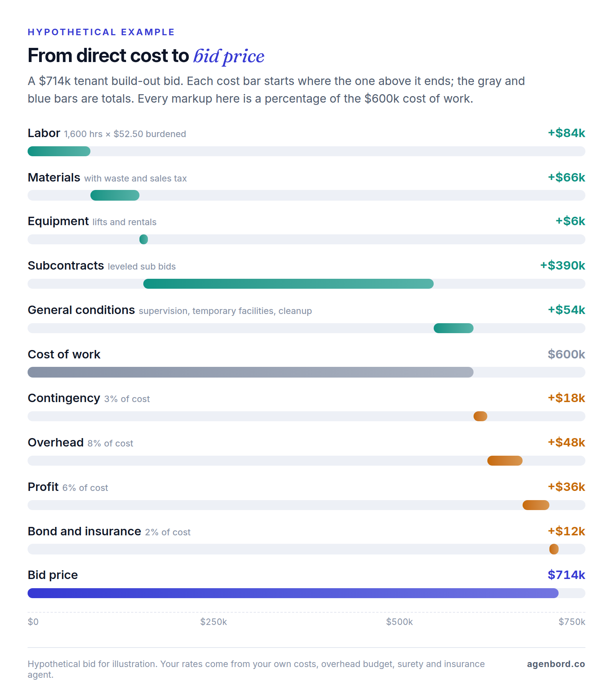Viewport: 613px width, 700px height.
Task: Click '6% of cost' note
Action: (x=85, y=488)
